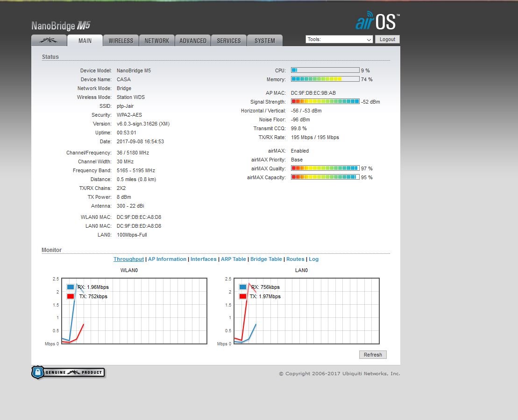Open the Ubiquiti logo tab

tap(49, 41)
